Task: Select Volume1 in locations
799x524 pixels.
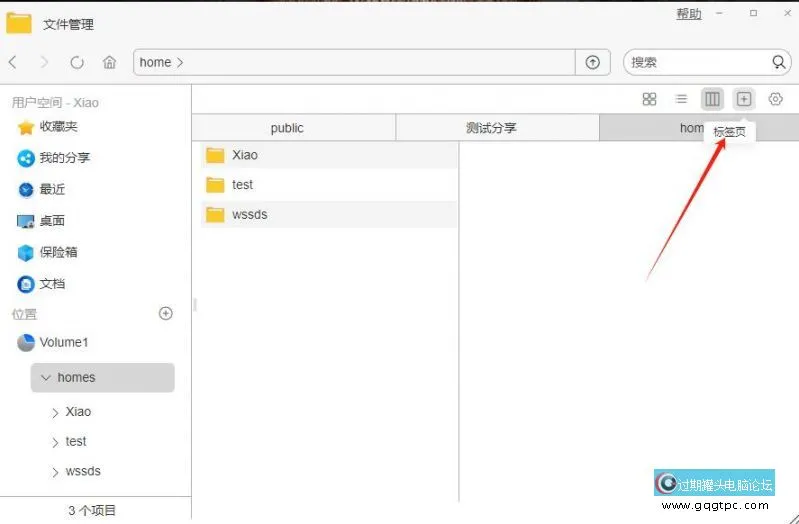Action: tap(52, 343)
